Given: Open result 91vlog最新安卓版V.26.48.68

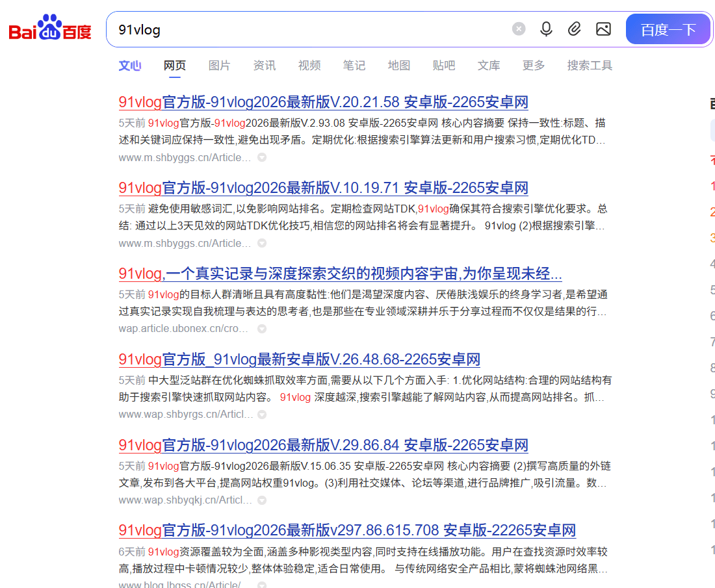Looking at the screenshot, I should point(299,359).
